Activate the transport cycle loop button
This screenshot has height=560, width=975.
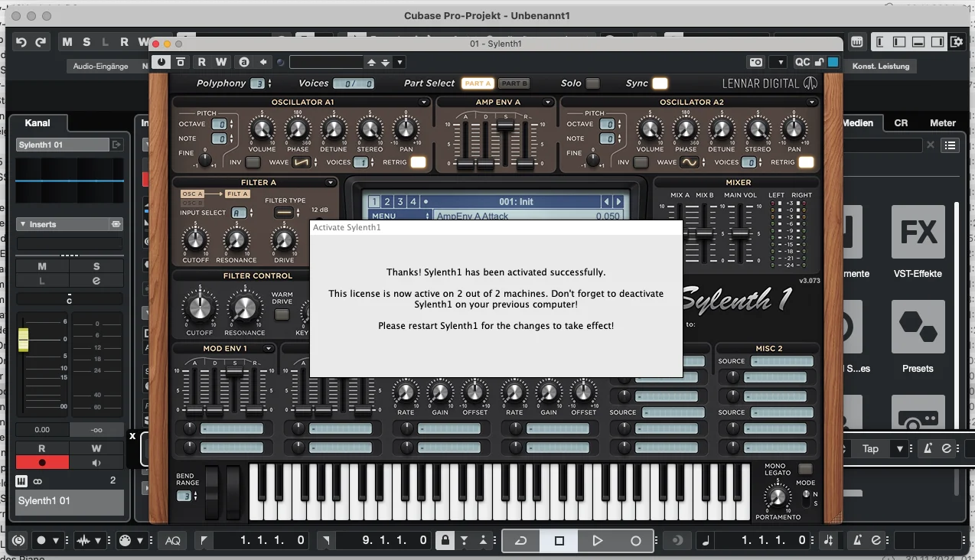pyautogui.click(x=521, y=541)
